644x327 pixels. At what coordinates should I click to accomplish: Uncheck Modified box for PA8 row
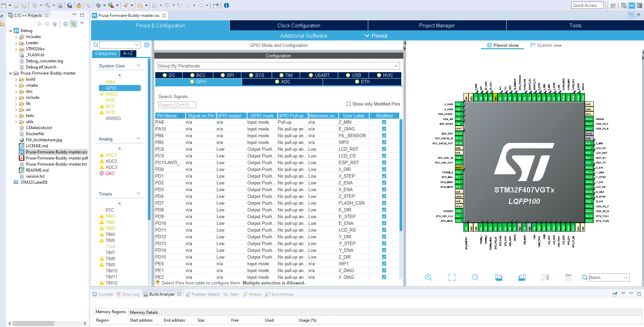pyautogui.click(x=384, y=122)
